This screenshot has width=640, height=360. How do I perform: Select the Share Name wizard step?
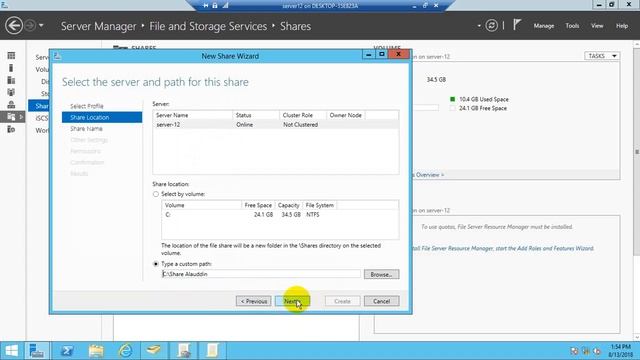tap(86, 129)
